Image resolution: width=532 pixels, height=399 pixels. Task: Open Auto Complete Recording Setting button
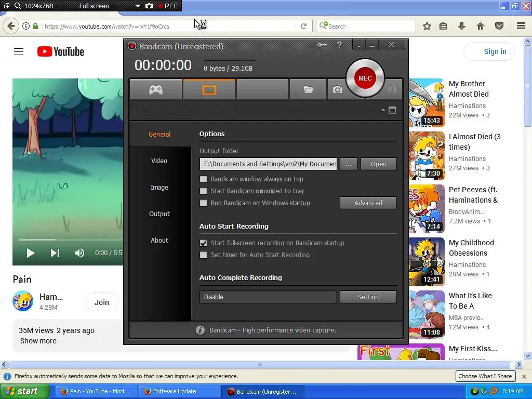pyautogui.click(x=368, y=297)
